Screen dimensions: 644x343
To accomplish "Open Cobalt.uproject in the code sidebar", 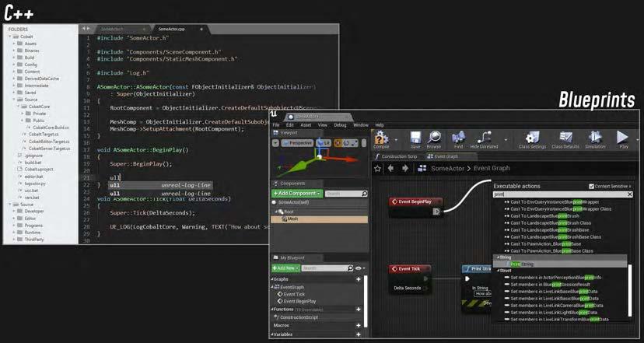I will (x=39, y=170).
